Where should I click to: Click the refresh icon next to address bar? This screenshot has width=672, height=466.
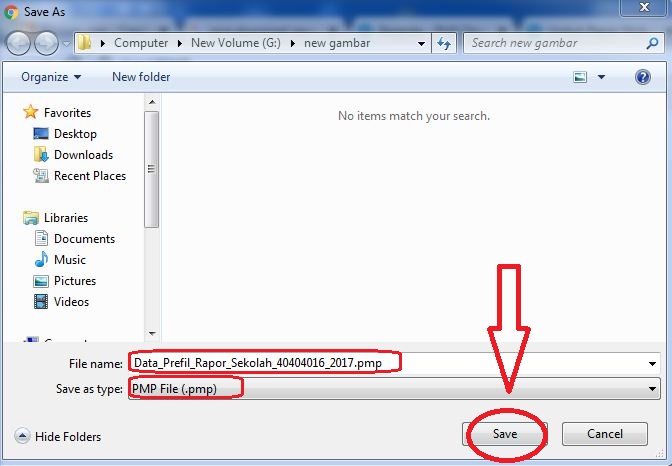(444, 43)
